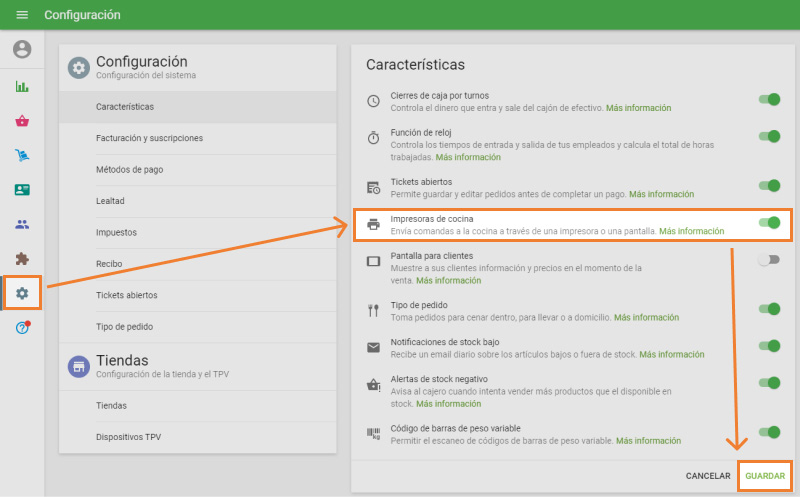
Task: Go to Dispositivos TPV settings
Action: (128, 437)
